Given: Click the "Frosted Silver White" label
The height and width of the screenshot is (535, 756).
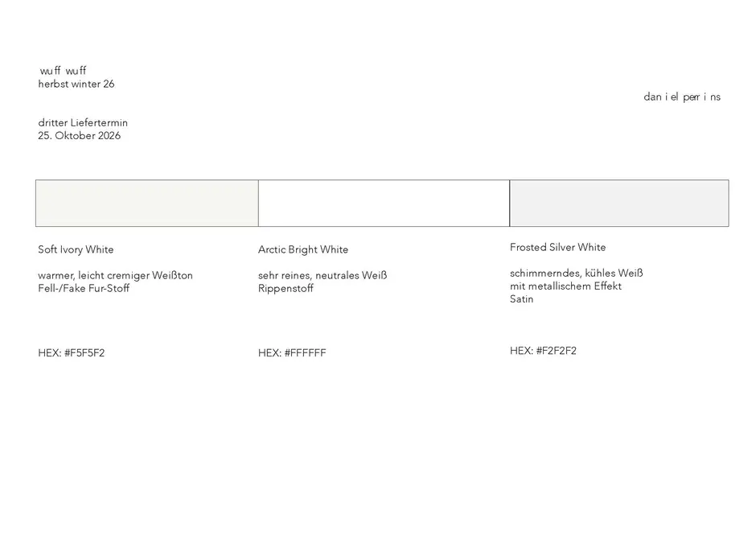Looking at the screenshot, I should tap(558, 247).
